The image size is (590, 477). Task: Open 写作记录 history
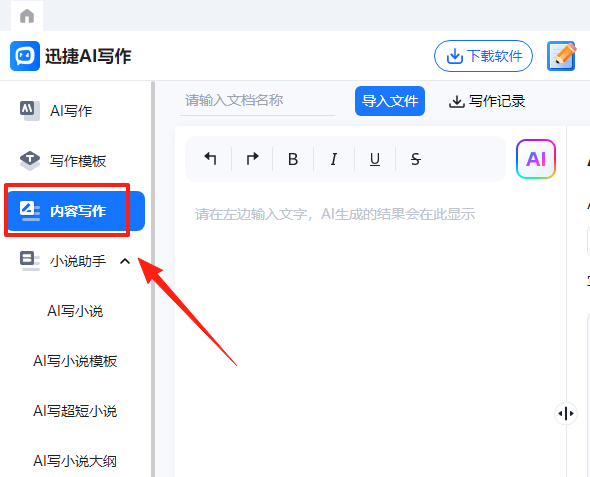pos(487,101)
